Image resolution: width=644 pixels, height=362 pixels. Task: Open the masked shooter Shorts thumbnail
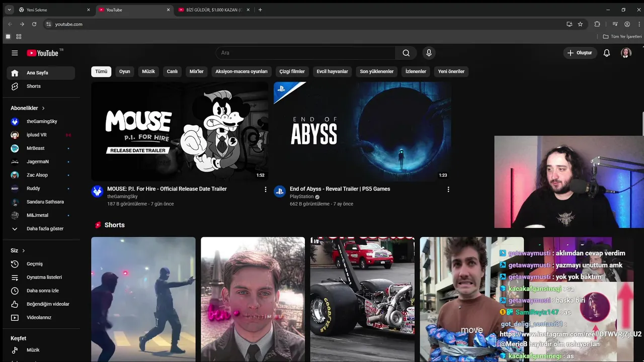[143, 300]
